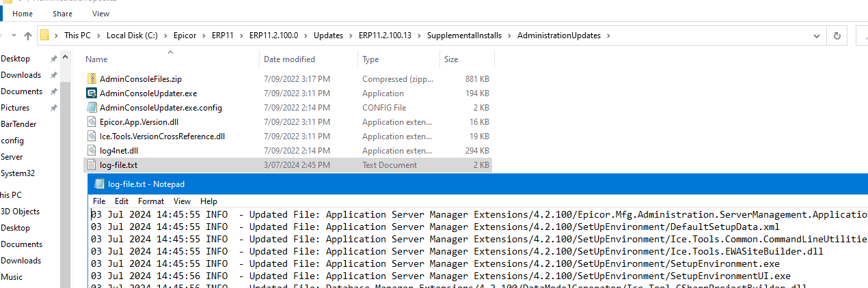Expand chevron after 'Updates' breadcrumb

point(349,35)
